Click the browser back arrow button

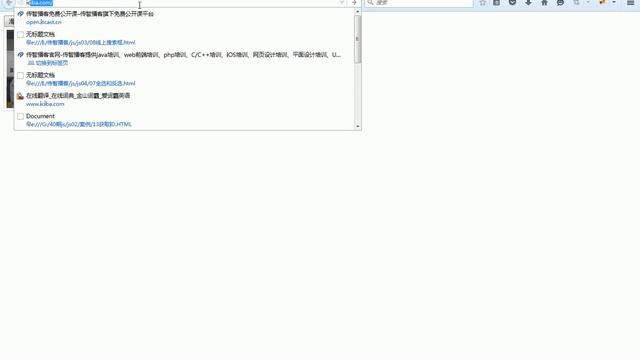8,2
